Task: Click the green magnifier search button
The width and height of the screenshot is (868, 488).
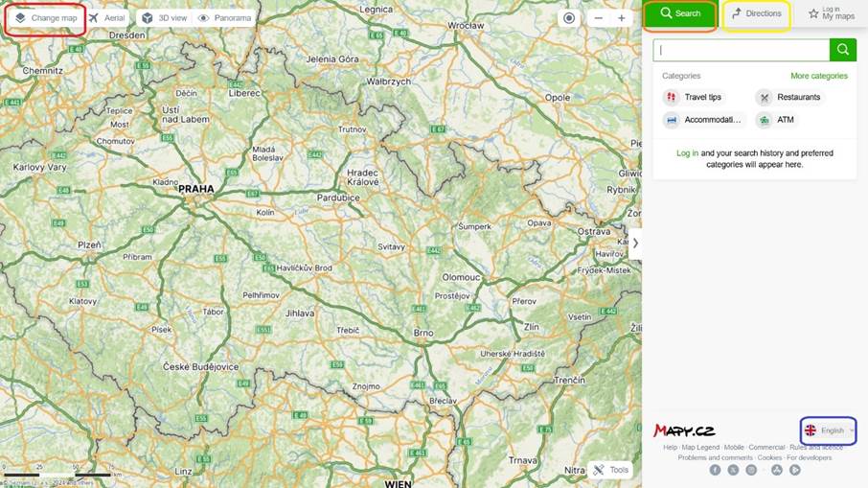Action: click(843, 50)
